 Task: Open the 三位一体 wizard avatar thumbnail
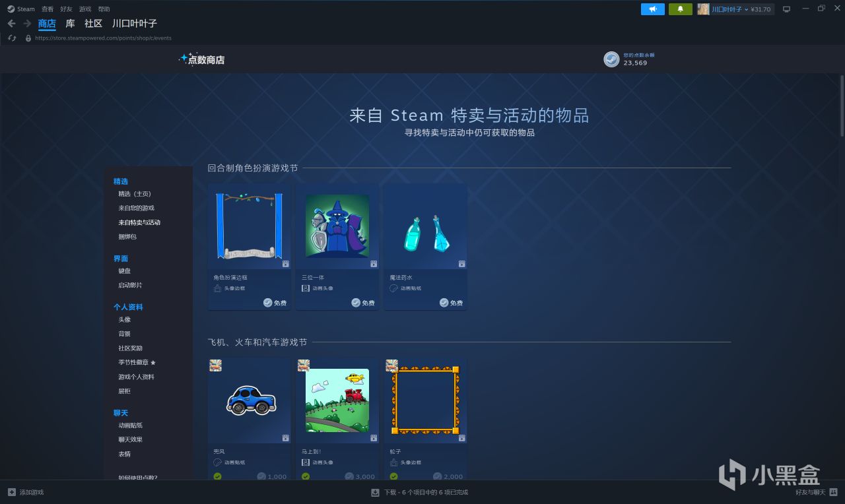337,226
